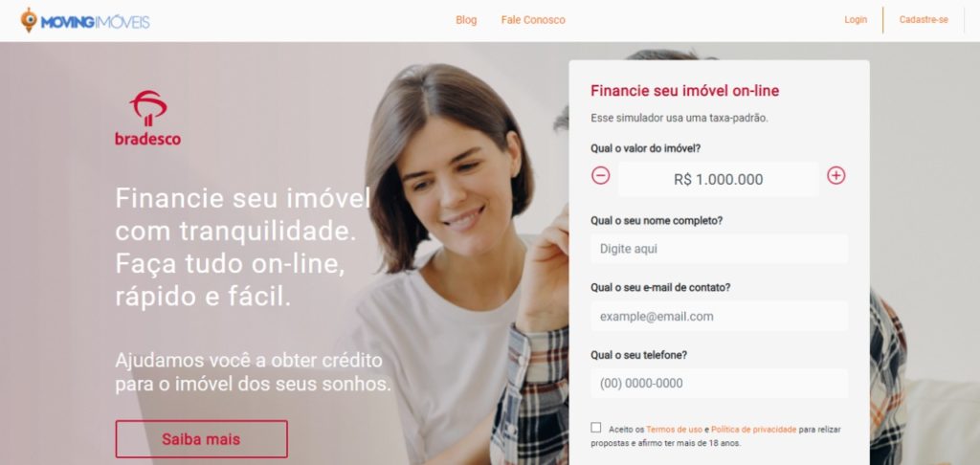The image size is (980, 465).
Task: Open Fale Conosco page
Action: click(533, 20)
